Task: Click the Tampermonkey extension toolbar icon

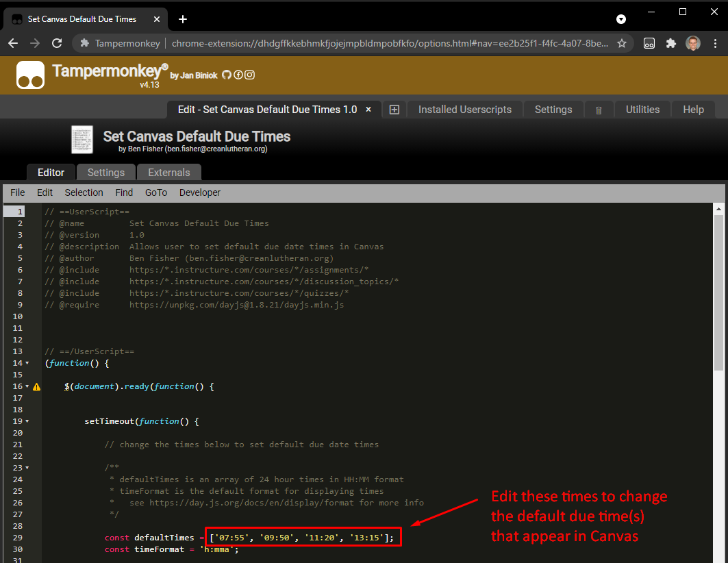Action: pyautogui.click(x=649, y=43)
